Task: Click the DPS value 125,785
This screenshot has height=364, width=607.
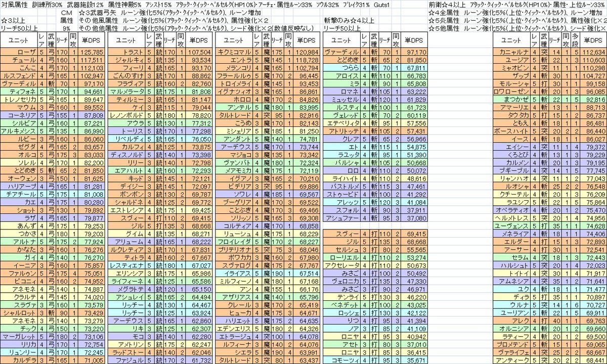Action: (x=92, y=52)
